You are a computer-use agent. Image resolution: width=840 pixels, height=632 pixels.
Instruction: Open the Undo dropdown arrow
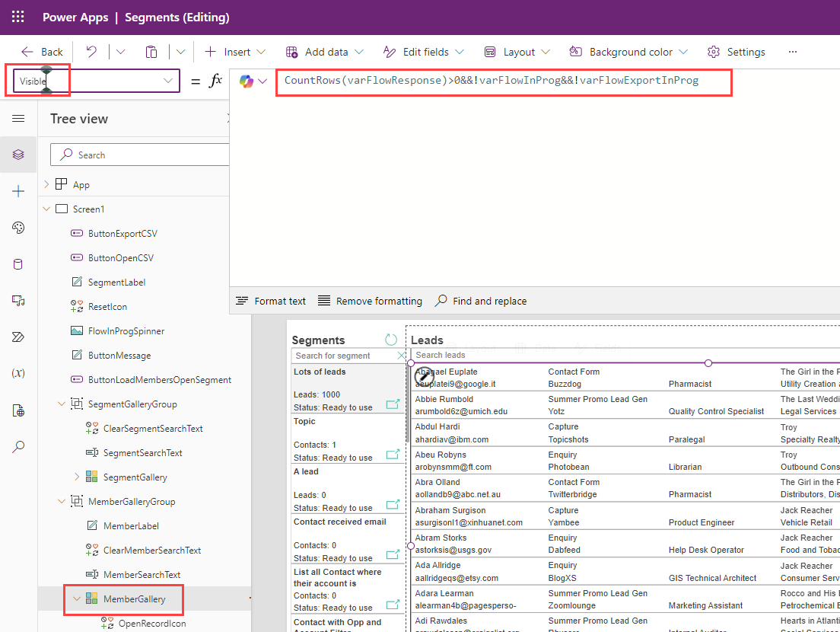pos(120,52)
